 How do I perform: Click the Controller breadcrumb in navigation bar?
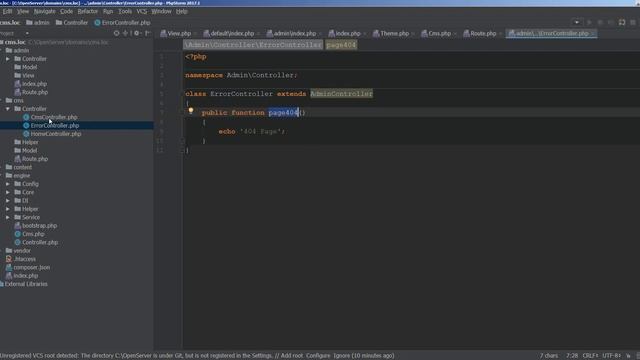click(x=72, y=23)
